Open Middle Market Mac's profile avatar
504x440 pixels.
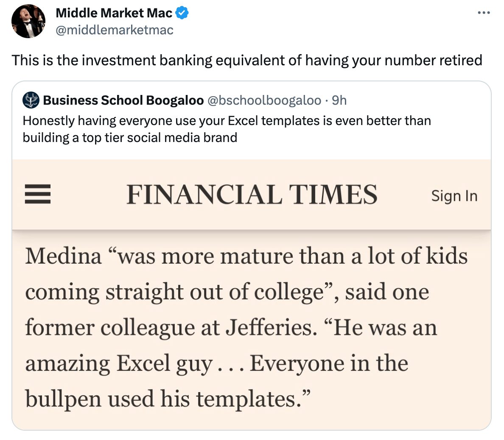pyautogui.click(x=28, y=21)
